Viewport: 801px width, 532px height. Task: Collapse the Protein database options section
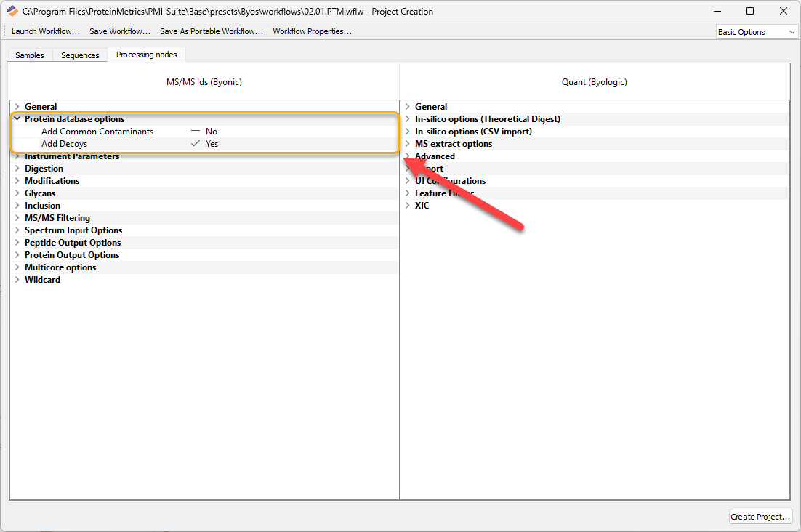tap(17, 119)
